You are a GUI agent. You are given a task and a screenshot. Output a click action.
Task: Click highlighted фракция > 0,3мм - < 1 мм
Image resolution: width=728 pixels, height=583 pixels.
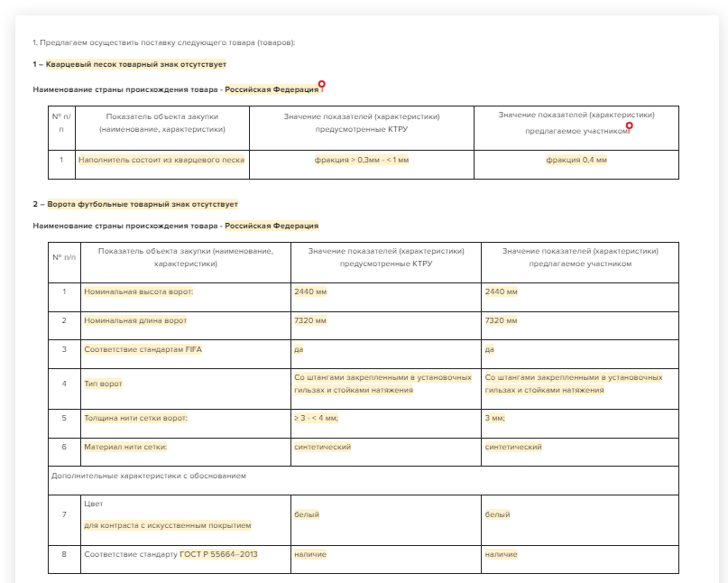(361, 160)
